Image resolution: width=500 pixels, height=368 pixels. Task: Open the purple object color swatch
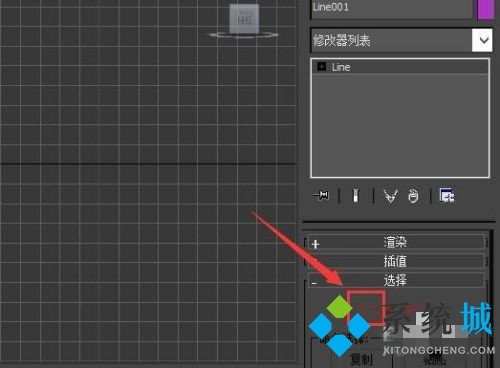[485, 9]
